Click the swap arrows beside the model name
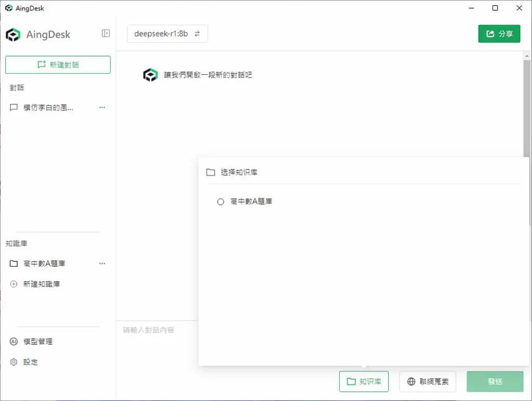 [x=197, y=34]
